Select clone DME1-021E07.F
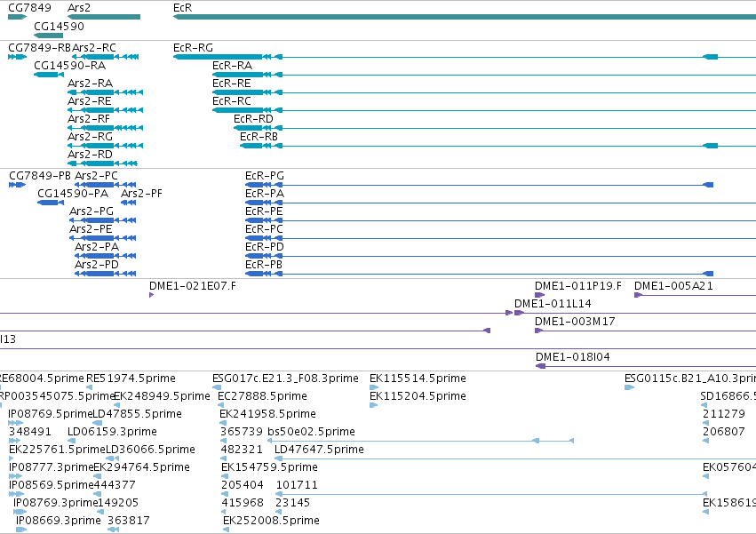756x534 pixels. click(193, 286)
